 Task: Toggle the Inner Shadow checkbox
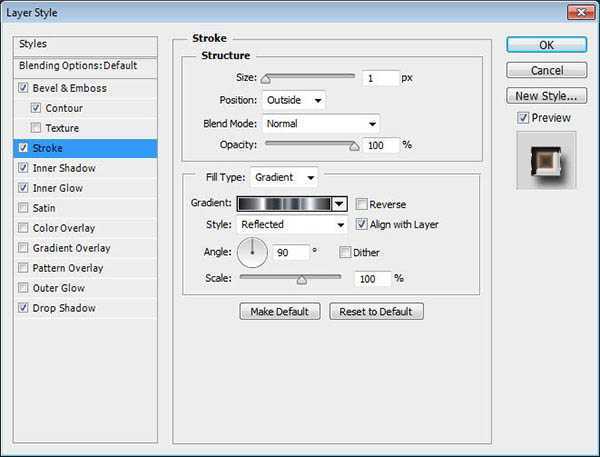[23, 168]
